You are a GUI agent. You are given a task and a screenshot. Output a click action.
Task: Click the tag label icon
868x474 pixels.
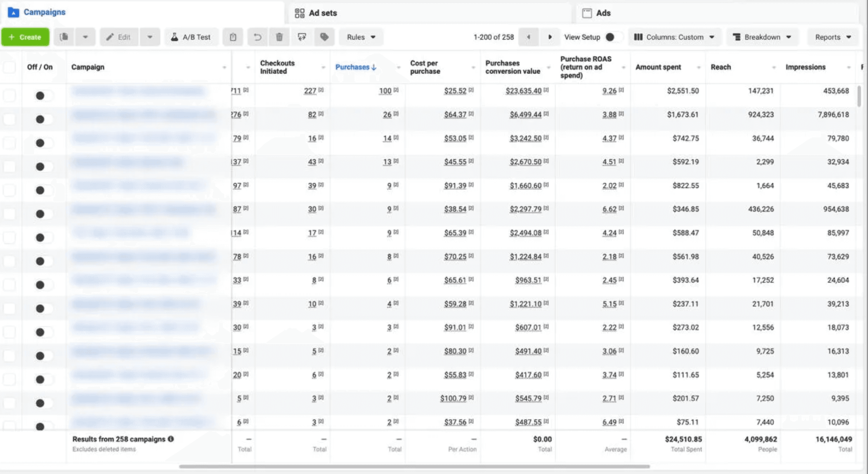324,37
